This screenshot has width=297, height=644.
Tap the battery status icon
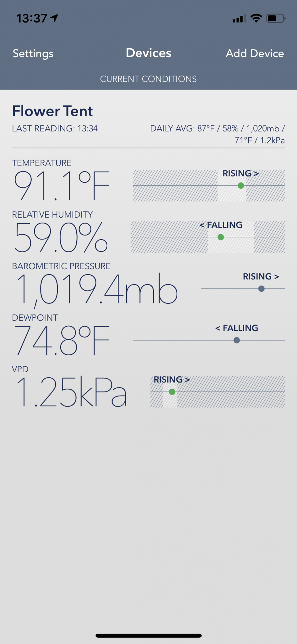275,18
